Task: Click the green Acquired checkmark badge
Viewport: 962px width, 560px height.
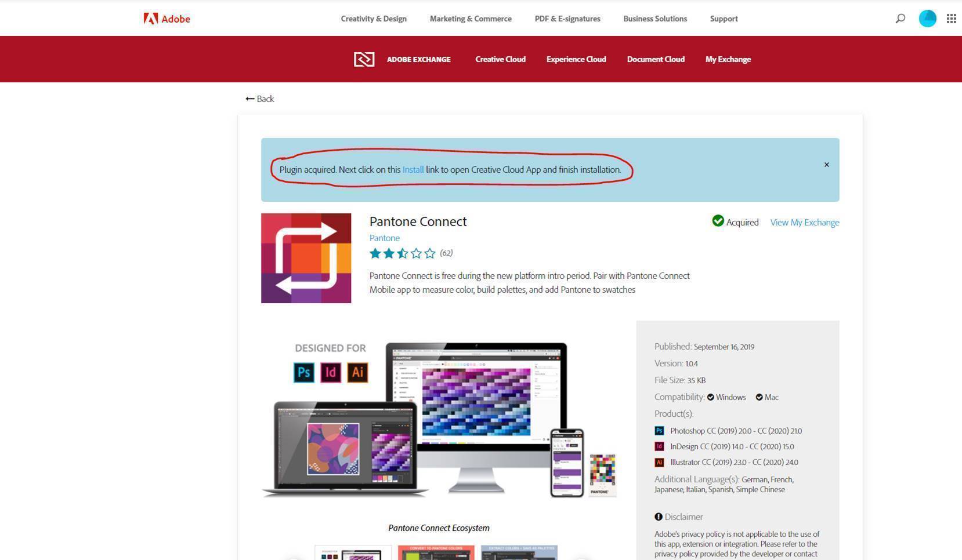Action: pos(718,221)
